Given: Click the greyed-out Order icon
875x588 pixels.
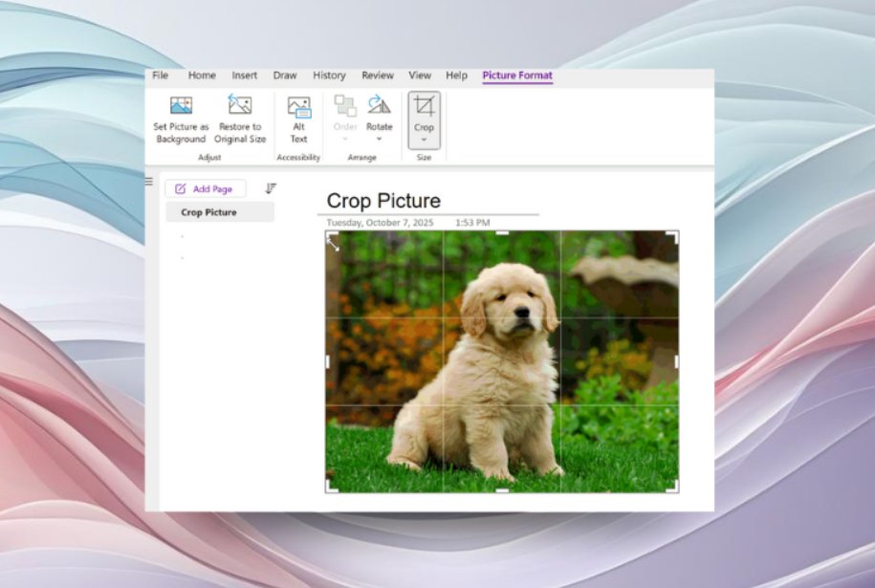Looking at the screenshot, I should click(345, 105).
